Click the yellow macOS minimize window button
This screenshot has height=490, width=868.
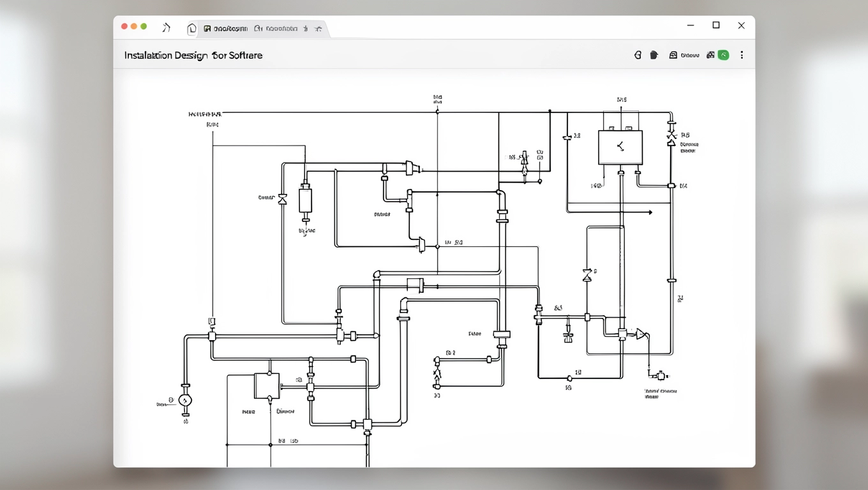coord(134,26)
